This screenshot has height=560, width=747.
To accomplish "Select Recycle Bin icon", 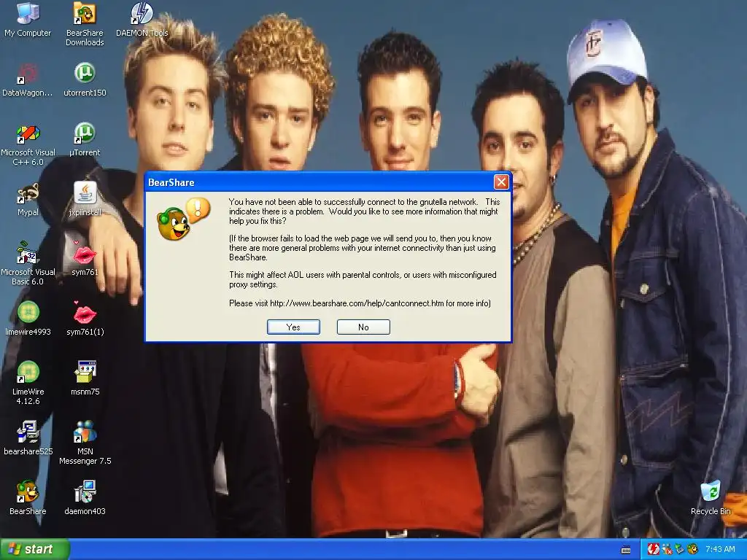I will tap(711, 498).
